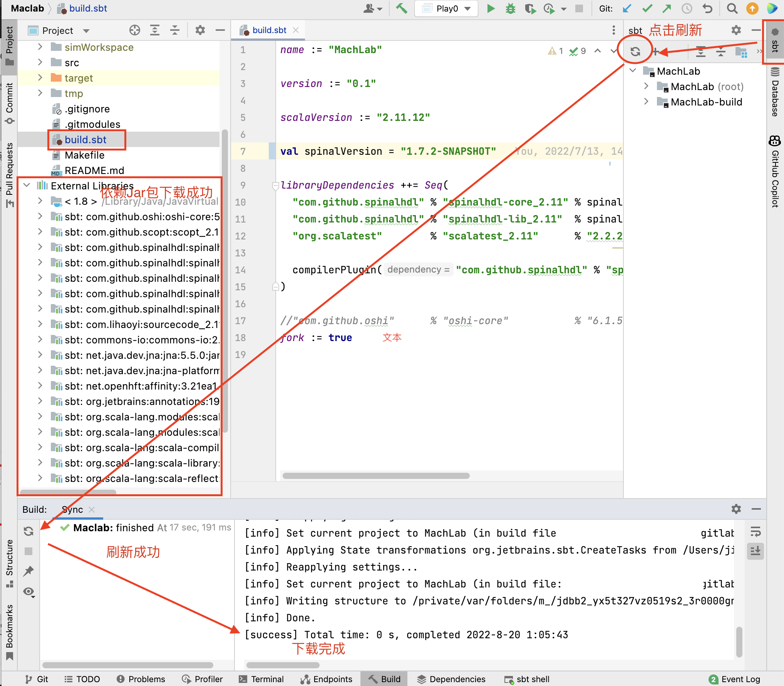Toggle the eye view options in Build panel
The width and height of the screenshot is (784, 686).
[28, 592]
